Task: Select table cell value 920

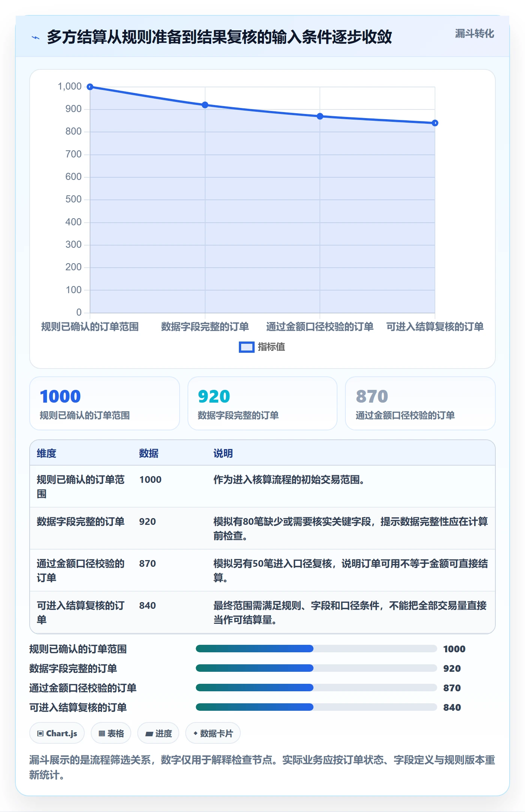Action: click(x=147, y=522)
